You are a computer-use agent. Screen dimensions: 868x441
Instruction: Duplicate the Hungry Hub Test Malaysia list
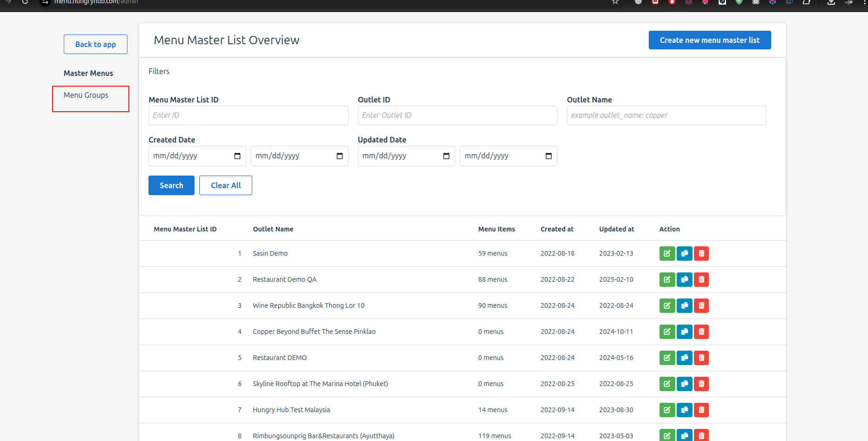click(684, 410)
